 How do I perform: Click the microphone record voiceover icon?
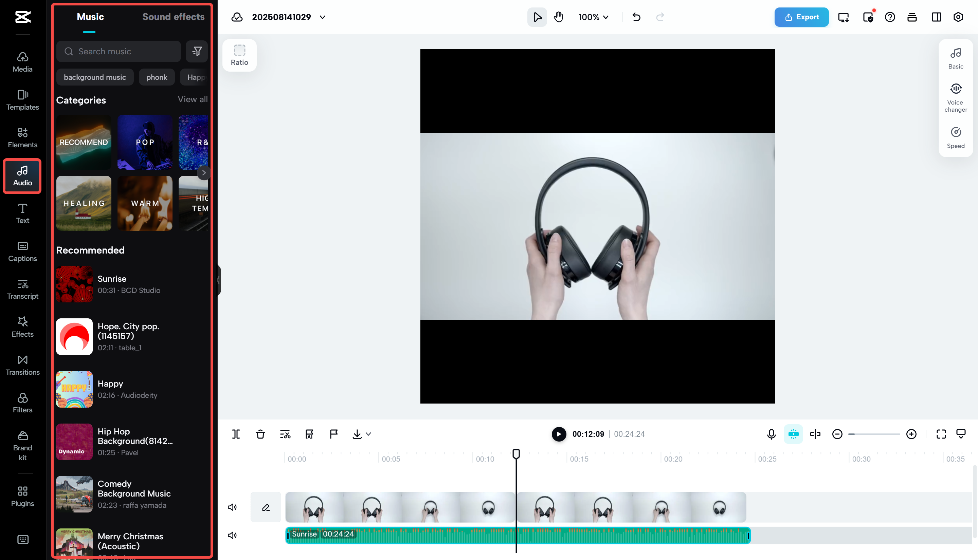coord(771,434)
